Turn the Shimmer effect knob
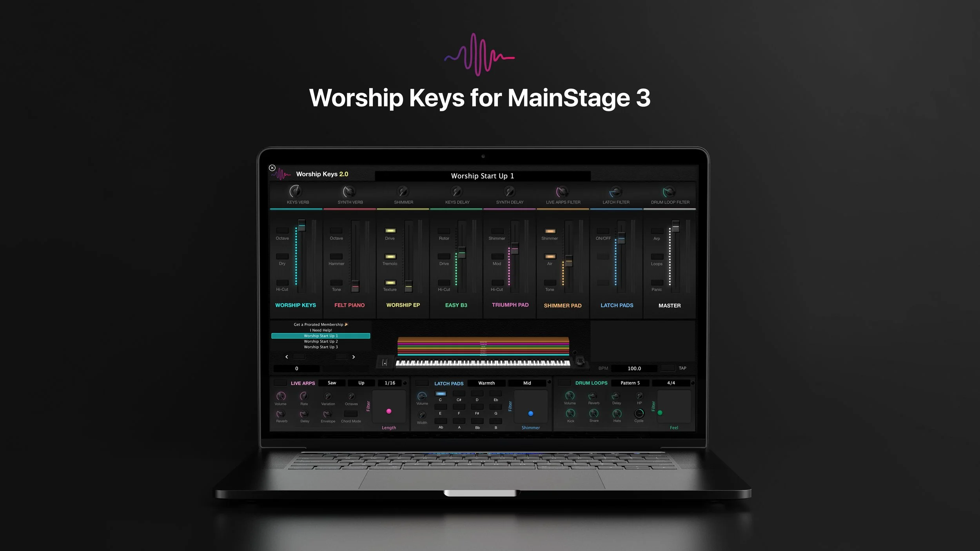980x551 pixels. (x=403, y=192)
